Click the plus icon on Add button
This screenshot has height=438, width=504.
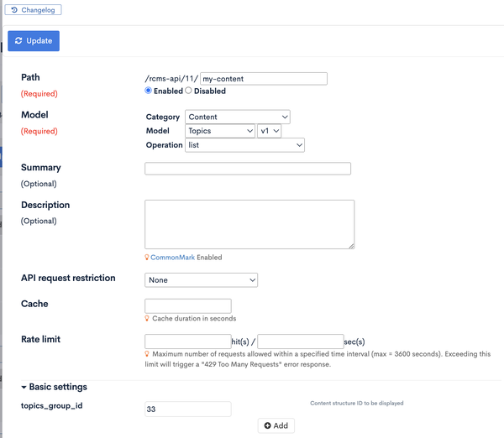tap(267, 425)
